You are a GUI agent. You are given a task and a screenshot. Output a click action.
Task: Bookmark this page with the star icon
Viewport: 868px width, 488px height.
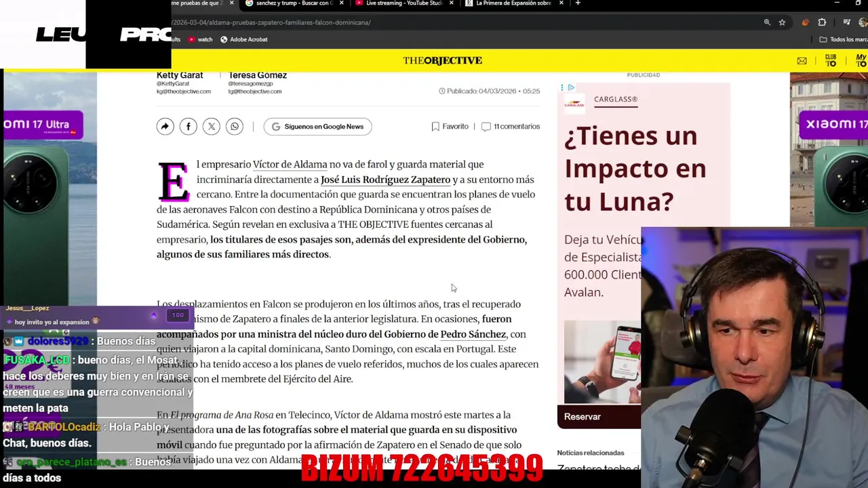pyautogui.click(x=782, y=22)
